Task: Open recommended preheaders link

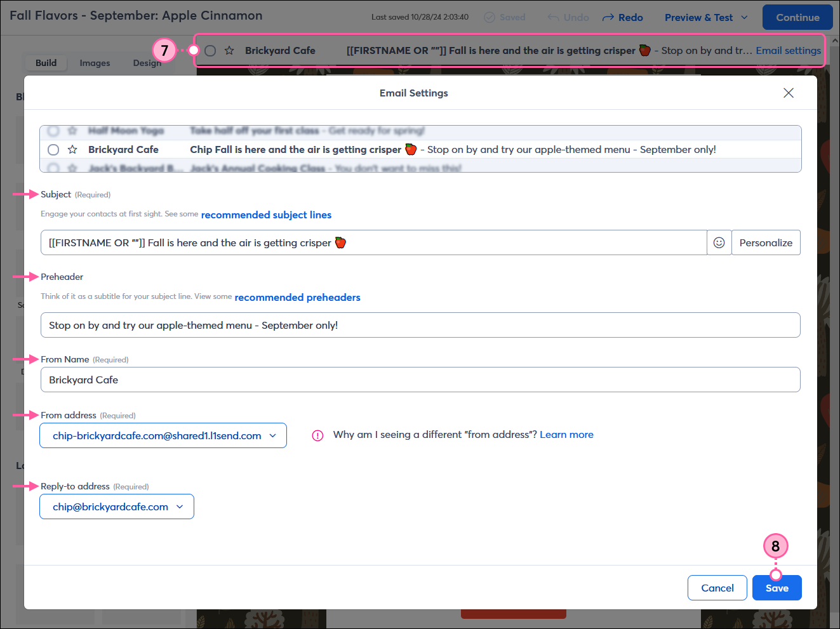Action: pos(297,297)
